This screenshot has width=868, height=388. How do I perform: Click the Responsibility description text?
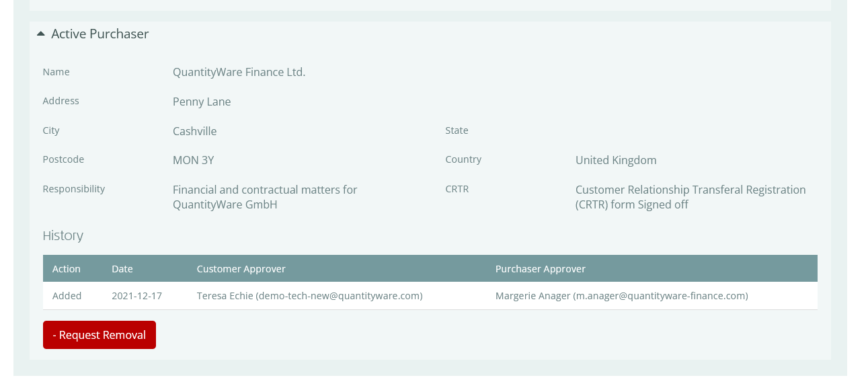tap(265, 196)
